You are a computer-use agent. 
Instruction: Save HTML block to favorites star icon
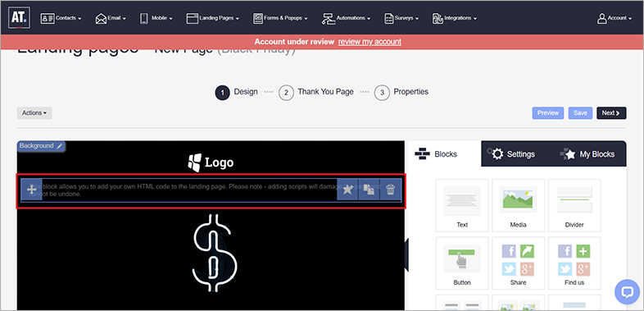click(347, 190)
